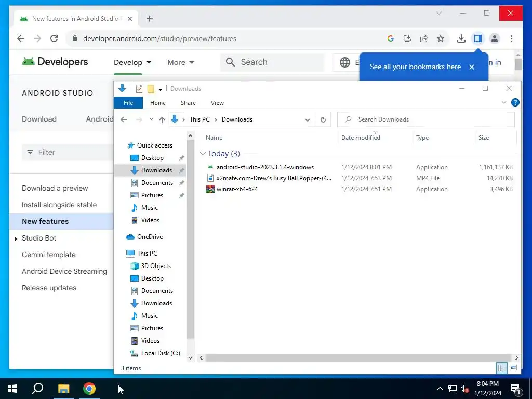
Task: Open a new Chrome tab
Action: (150, 19)
